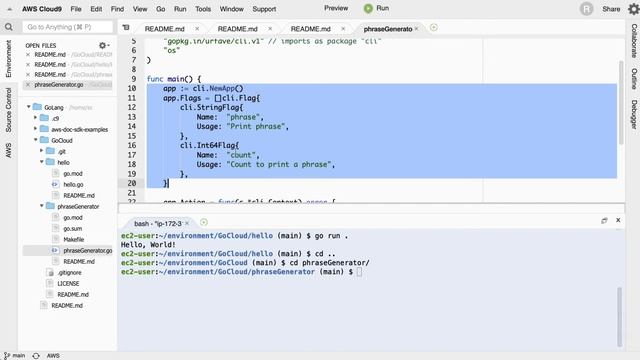Click the editor pane tab menu icon
Screen dimensions: 640x360
click(x=126, y=28)
